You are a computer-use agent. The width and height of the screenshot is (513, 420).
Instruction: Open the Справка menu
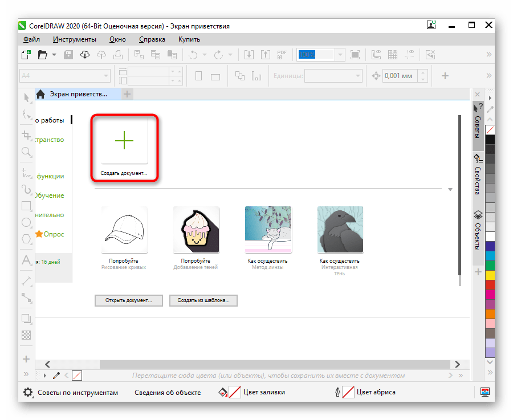coord(152,39)
